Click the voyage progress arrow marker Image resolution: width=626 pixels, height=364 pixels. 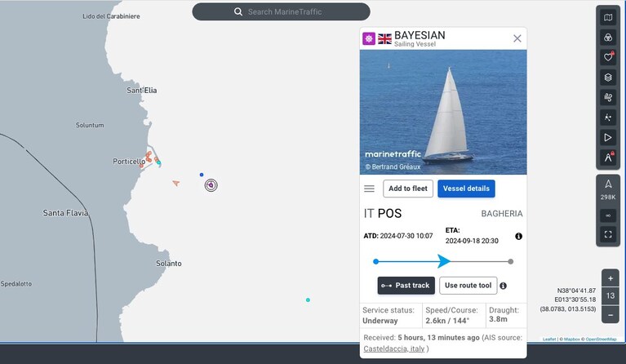[443, 261]
